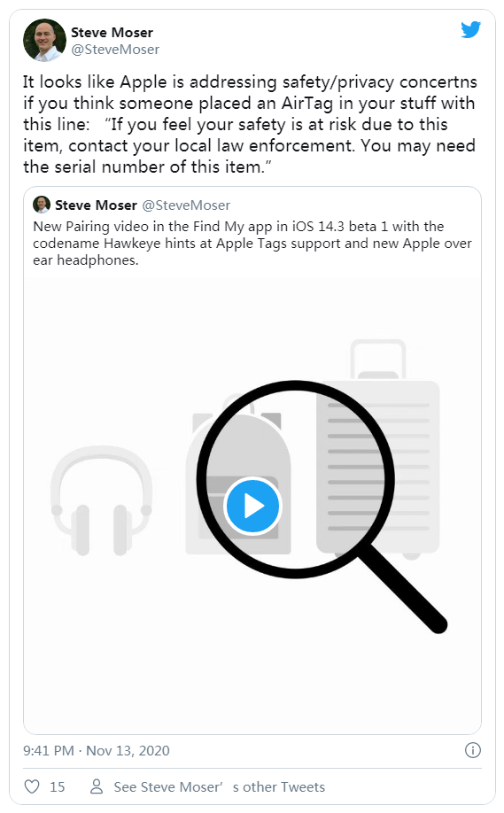
Task: Click the backpack illustration in video
Action: (238, 475)
